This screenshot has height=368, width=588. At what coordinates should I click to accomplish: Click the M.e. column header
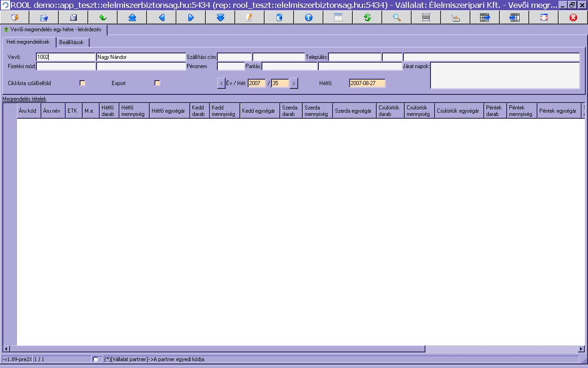[90, 111]
